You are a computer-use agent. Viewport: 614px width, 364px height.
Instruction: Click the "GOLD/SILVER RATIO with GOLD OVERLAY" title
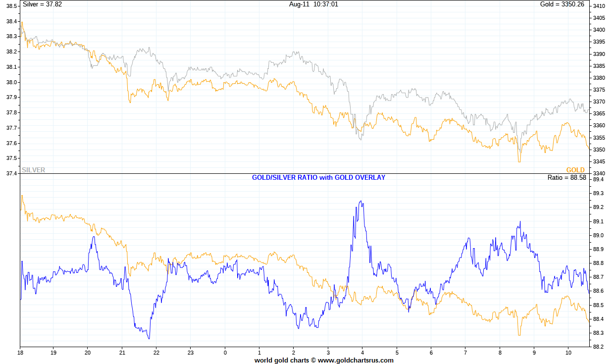click(x=319, y=177)
